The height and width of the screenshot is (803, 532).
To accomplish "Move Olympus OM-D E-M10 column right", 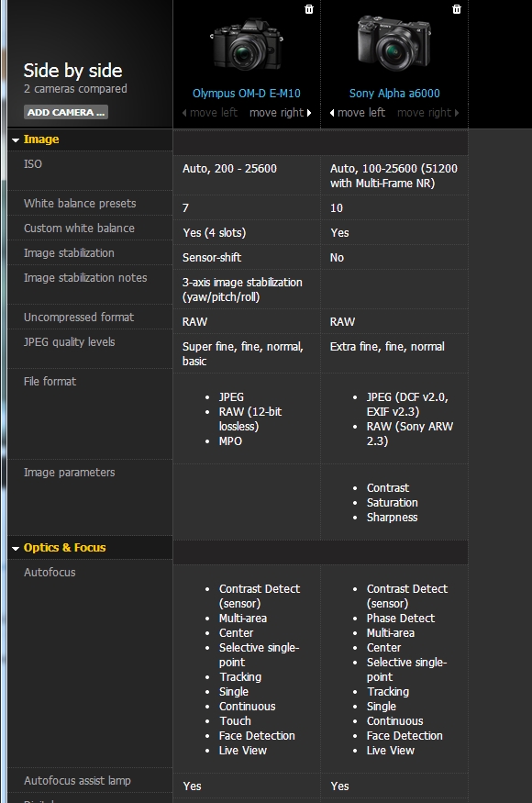I will tap(280, 113).
